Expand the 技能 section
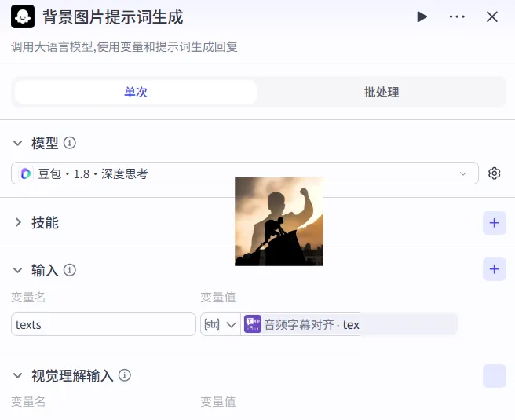The width and height of the screenshot is (515, 420). [18, 222]
